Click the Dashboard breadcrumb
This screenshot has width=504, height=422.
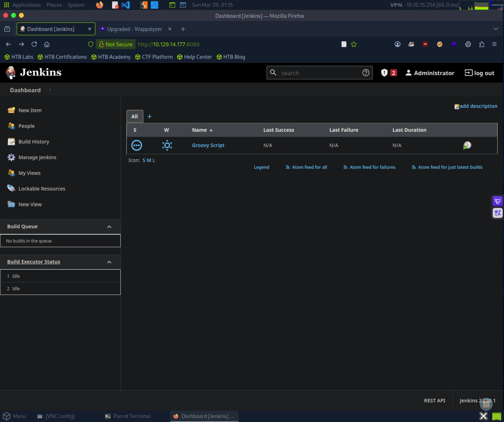25,90
